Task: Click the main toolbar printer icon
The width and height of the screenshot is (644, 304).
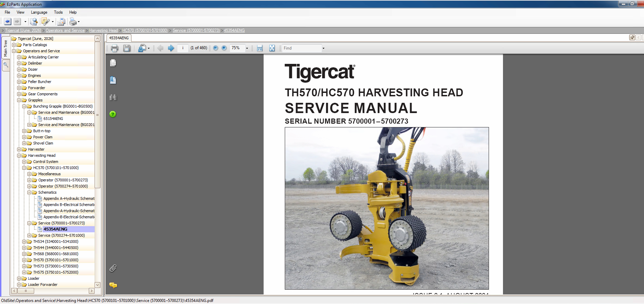Action: click(73, 22)
